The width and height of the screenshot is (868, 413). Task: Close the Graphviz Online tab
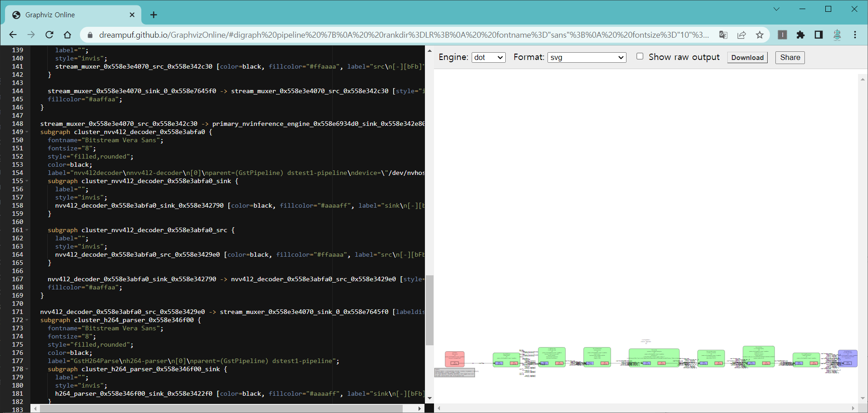[x=132, y=15]
